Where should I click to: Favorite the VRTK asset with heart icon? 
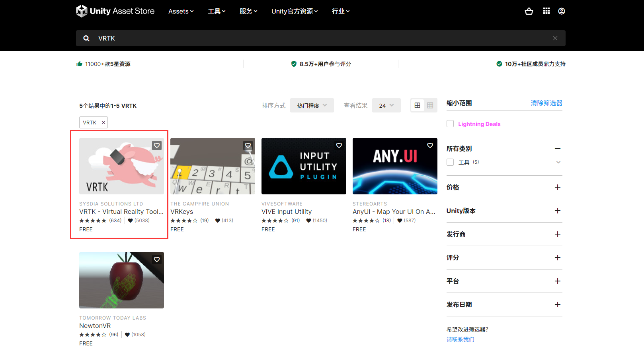tap(157, 145)
